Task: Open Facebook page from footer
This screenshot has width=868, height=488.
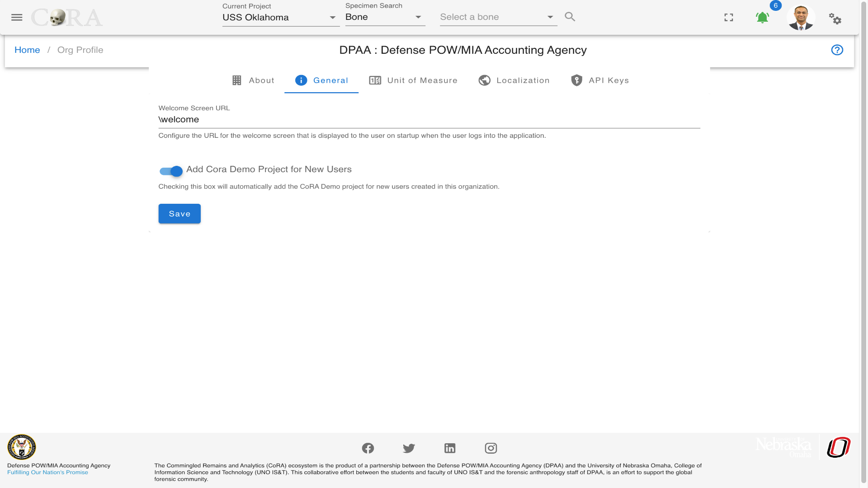Action: tap(368, 448)
